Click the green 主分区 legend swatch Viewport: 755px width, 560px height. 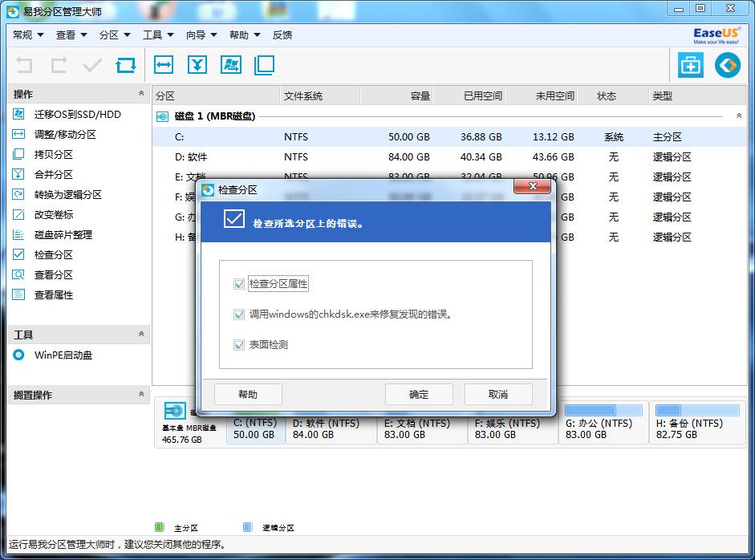(x=160, y=527)
